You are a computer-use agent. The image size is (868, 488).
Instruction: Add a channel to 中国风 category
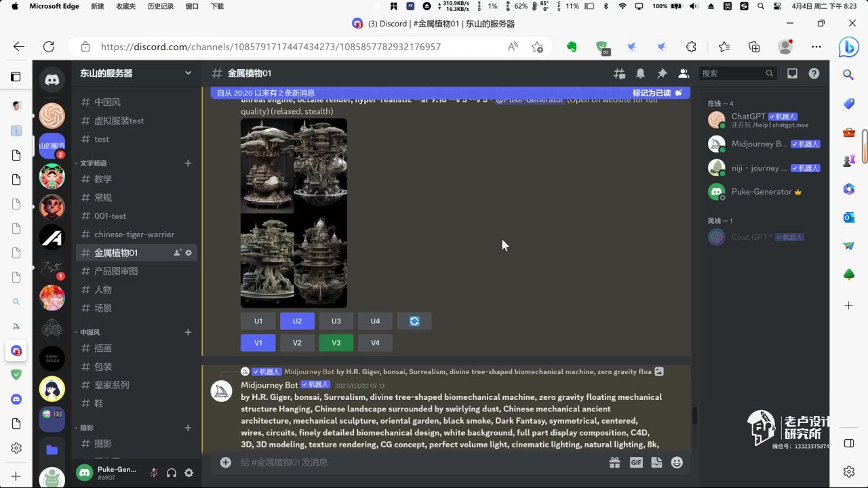[x=188, y=332]
